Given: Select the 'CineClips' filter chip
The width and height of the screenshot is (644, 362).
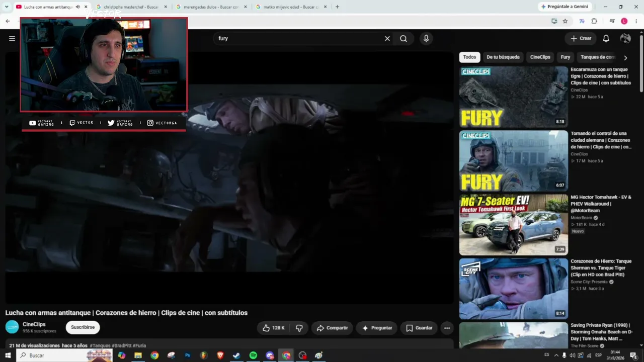Looking at the screenshot, I should [x=540, y=57].
